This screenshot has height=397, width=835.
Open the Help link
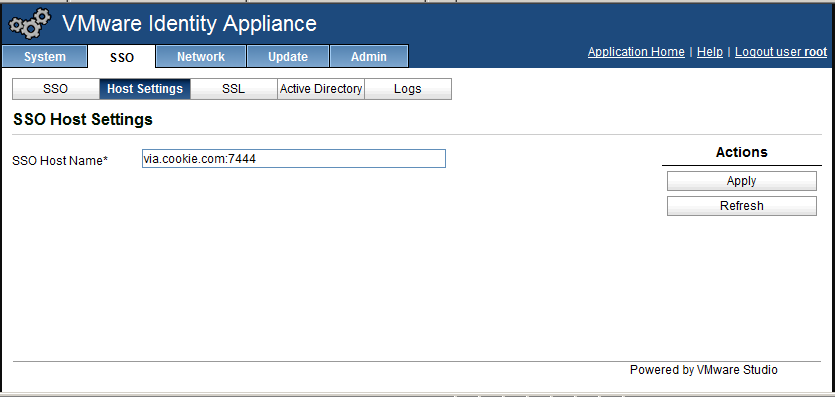710,52
